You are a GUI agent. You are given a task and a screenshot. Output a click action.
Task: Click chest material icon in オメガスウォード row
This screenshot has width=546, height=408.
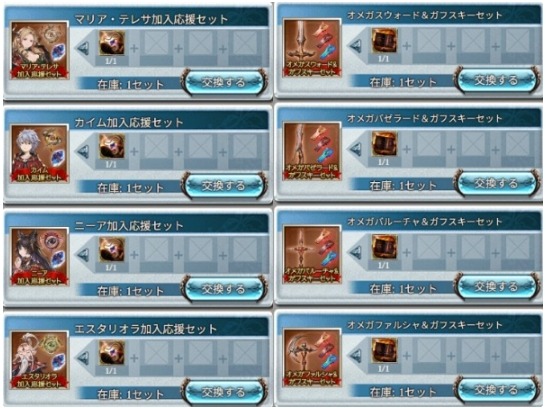pyautogui.click(x=384, y=41)
